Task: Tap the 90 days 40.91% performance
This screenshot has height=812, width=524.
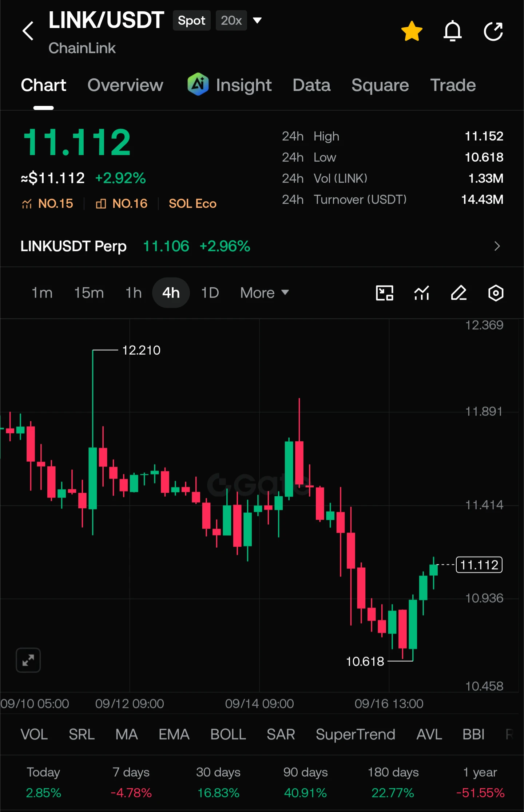Action: [x=306, y=782]
